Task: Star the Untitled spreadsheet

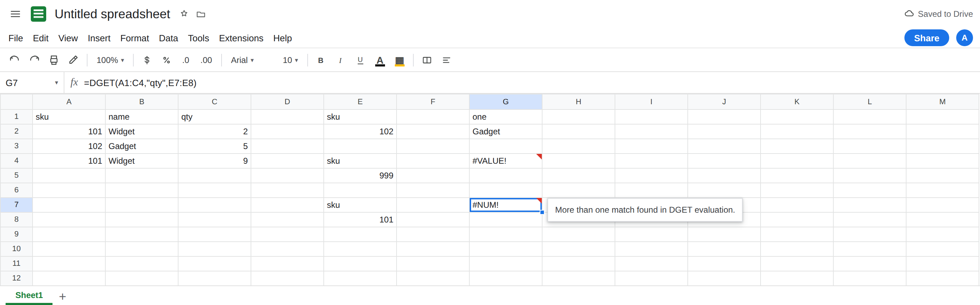Action: (184, 14)
